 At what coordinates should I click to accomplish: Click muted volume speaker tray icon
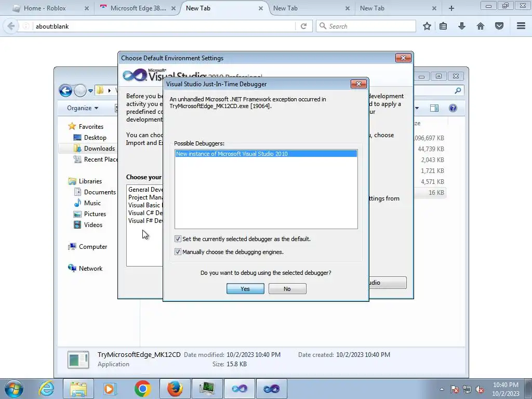pos(480,389)
